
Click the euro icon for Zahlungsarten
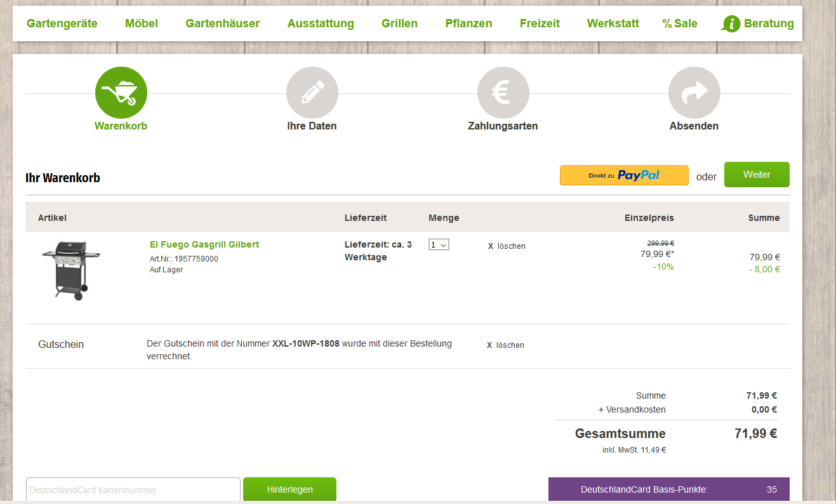(x=503, y=93)
